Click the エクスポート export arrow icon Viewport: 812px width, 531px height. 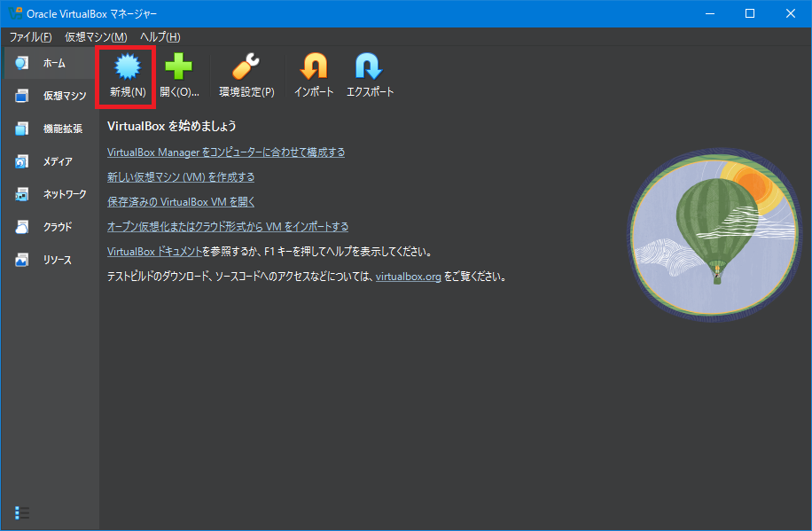[x=369, y=66]
